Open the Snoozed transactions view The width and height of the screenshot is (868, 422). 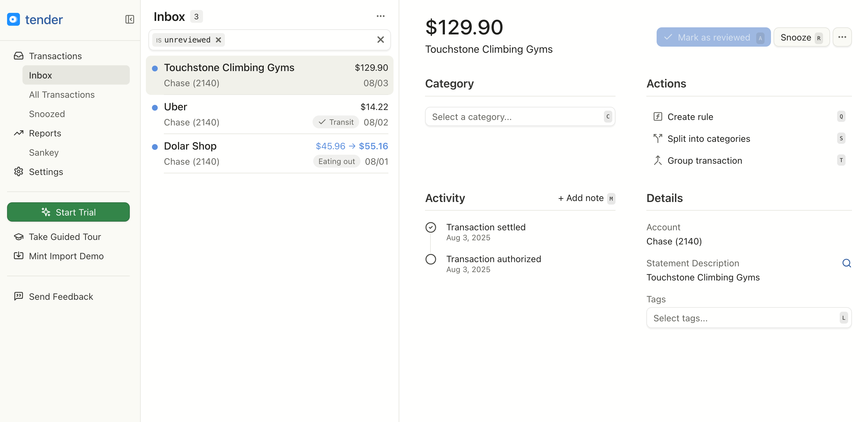[47, 114]
